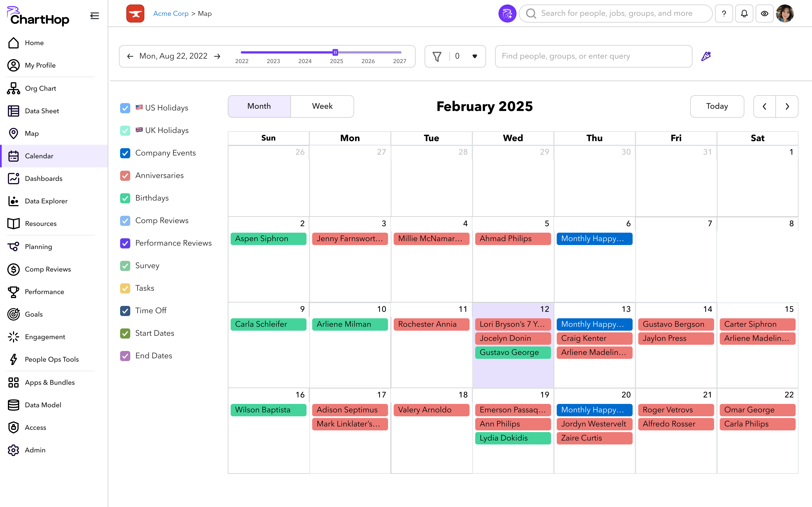
Task: Expand the filter dropdown arrow
Action: point(474,56)
